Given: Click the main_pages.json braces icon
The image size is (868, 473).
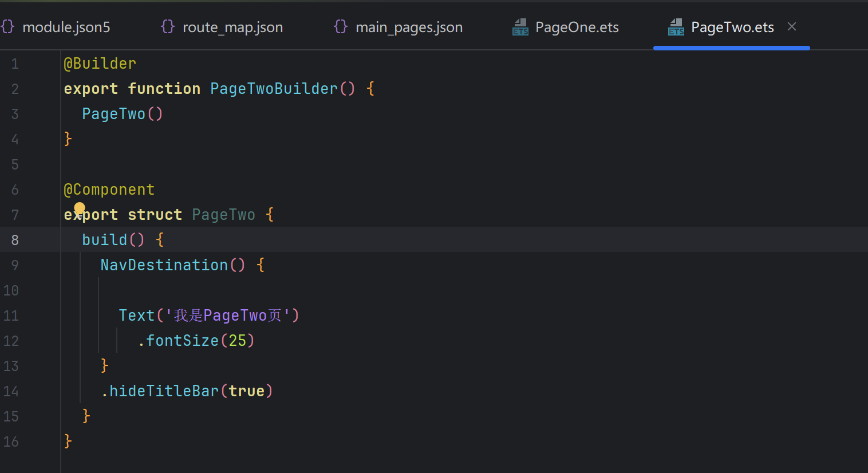Looking at the screenshot, I should [341, 27].
